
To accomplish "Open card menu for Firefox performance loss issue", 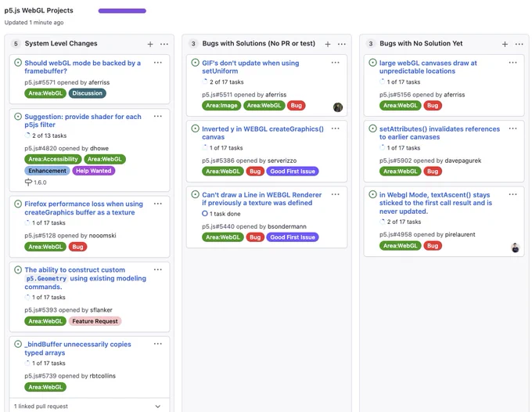I will [x=158, y=204].
